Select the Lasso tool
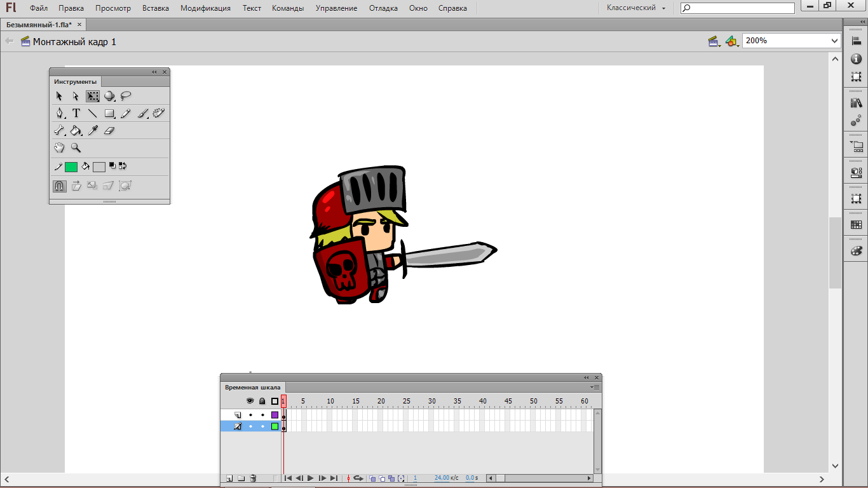 click(x=126, y=96)
